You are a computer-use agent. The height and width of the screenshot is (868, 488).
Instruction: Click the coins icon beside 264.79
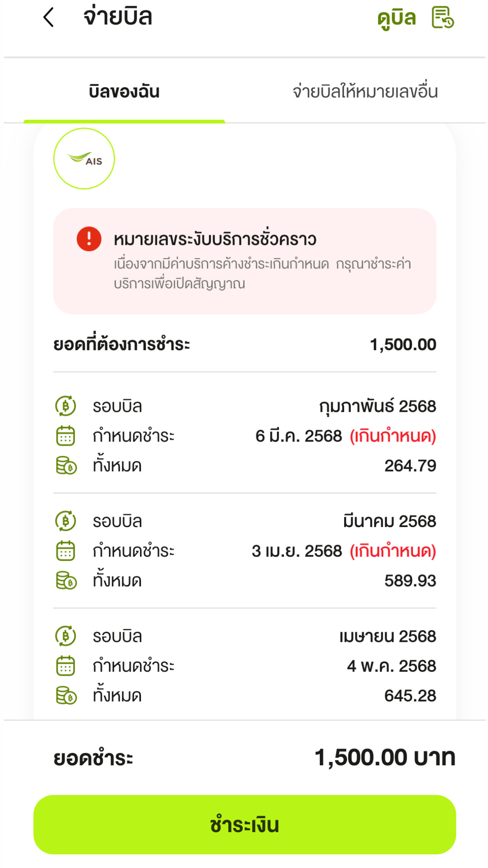point(66,465)
